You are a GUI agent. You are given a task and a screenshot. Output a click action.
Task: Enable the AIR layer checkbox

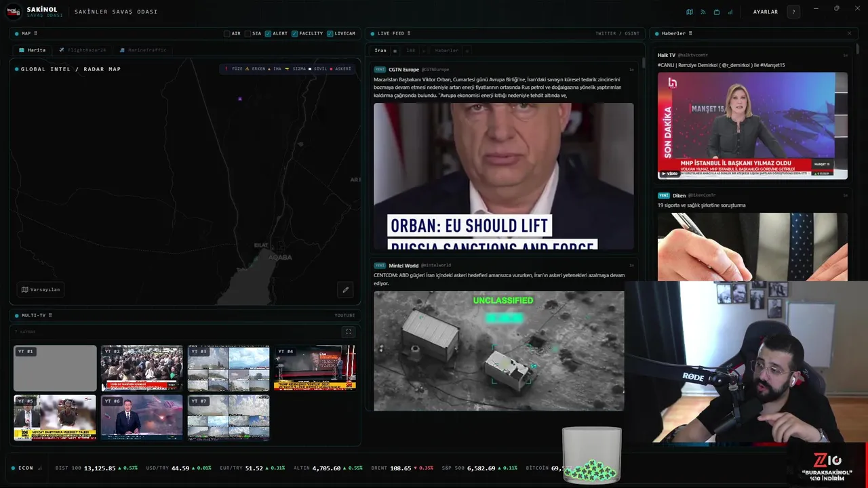(227, 33)
